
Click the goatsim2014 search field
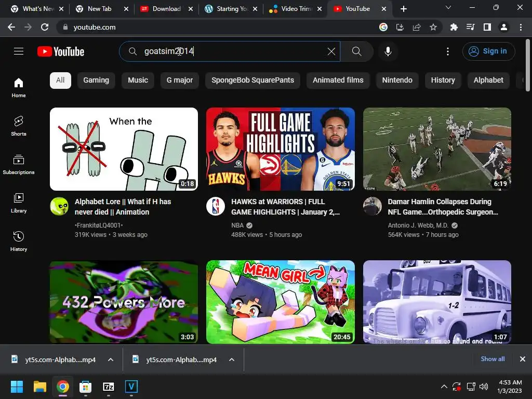(229, 51)
